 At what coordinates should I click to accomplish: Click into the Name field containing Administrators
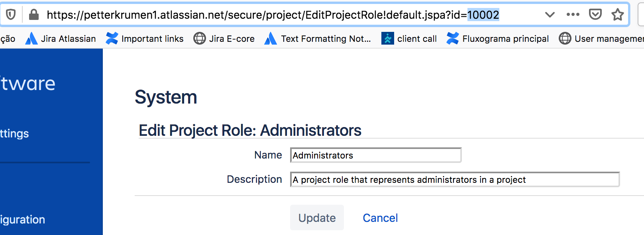376,155
